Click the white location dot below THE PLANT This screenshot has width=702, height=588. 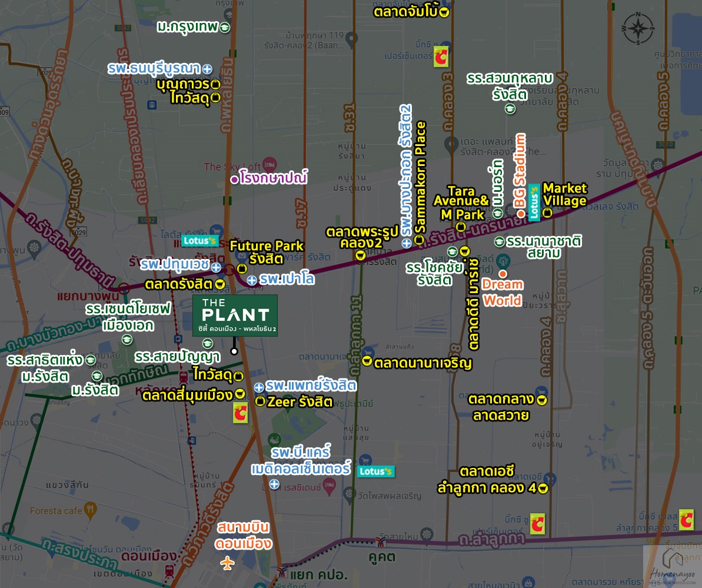coord(234,351)
